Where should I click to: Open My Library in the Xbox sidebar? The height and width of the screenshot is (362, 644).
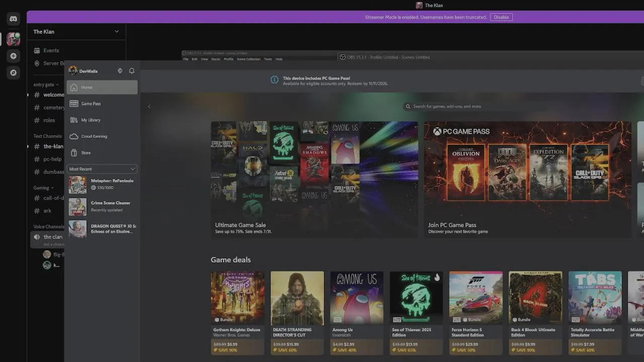102,120
